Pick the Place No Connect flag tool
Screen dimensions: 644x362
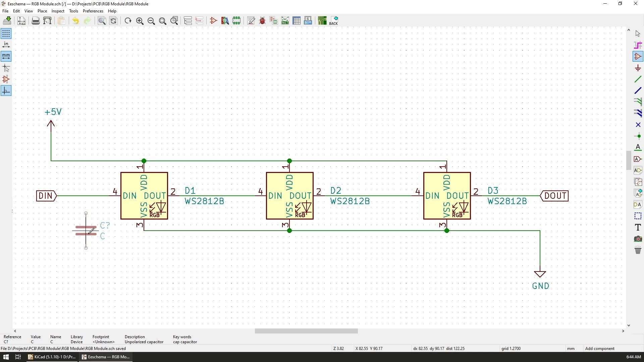click(638, 124)
